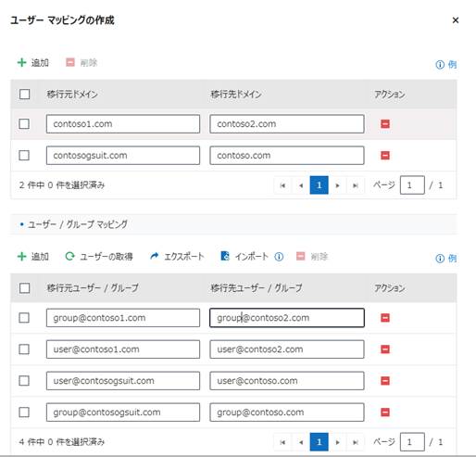Toggle select-all checkbox in domain mapping header
This screenshot has width=476, height=457.
[24, 95]
